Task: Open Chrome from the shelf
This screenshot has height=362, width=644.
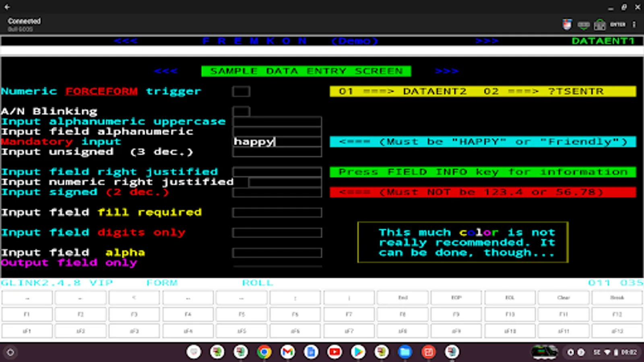Action: [264, 352]
